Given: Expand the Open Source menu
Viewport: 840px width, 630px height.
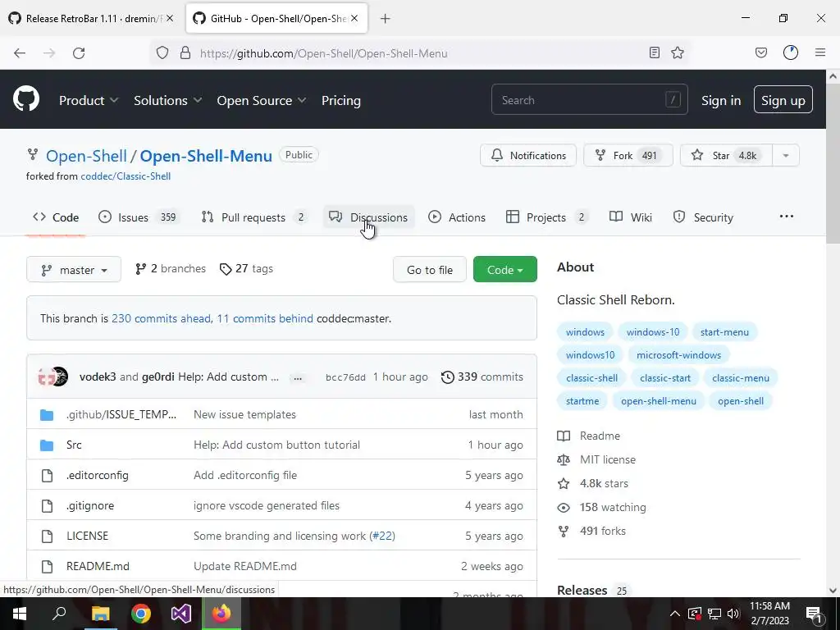Looking at the screenshot, I should coord(262,100).
